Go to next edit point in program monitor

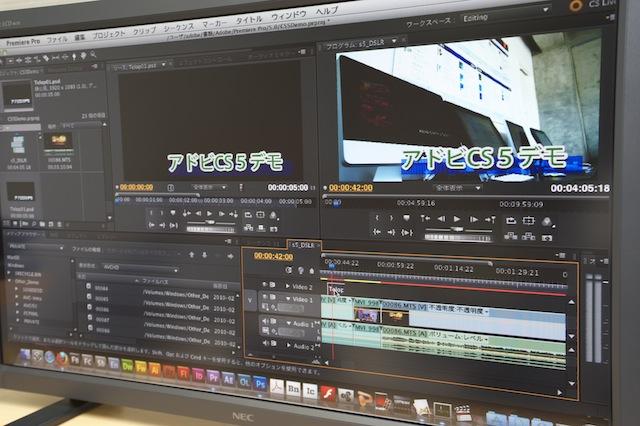490,220
